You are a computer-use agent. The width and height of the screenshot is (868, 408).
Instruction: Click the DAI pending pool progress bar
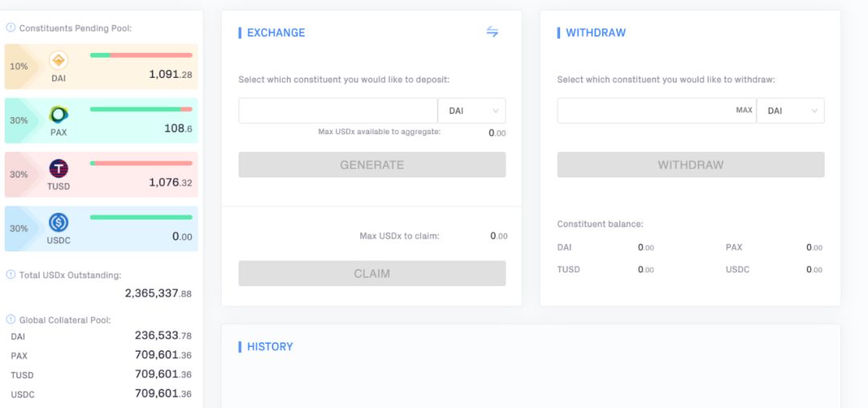[x=141, y=55]
